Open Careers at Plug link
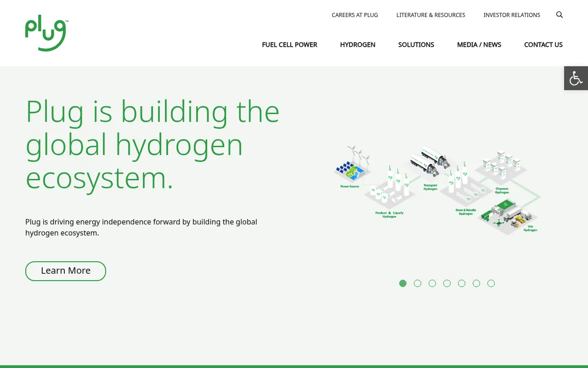The image size is (588, 368). click(355, 15)
